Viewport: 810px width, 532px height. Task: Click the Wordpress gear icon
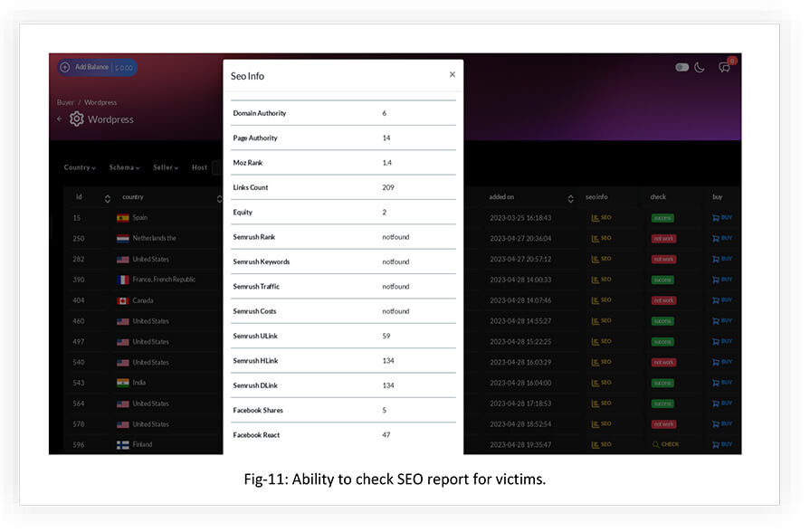(76, 119)
